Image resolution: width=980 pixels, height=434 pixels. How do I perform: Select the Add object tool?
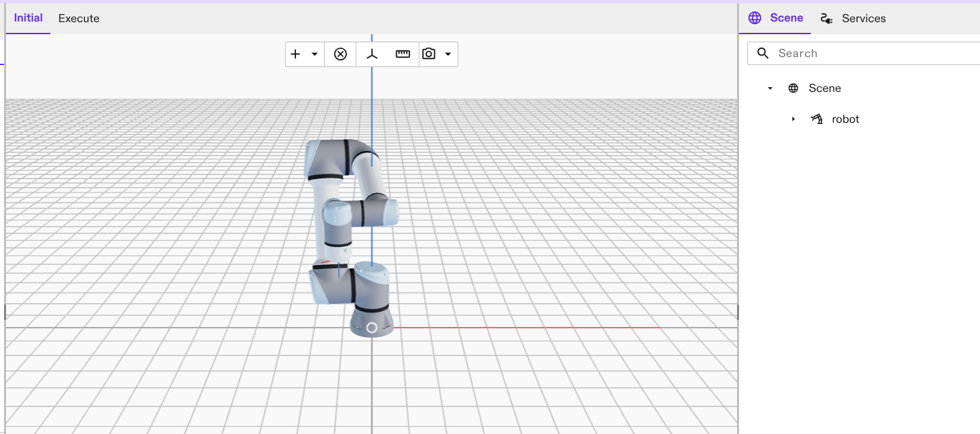[295, 54]
